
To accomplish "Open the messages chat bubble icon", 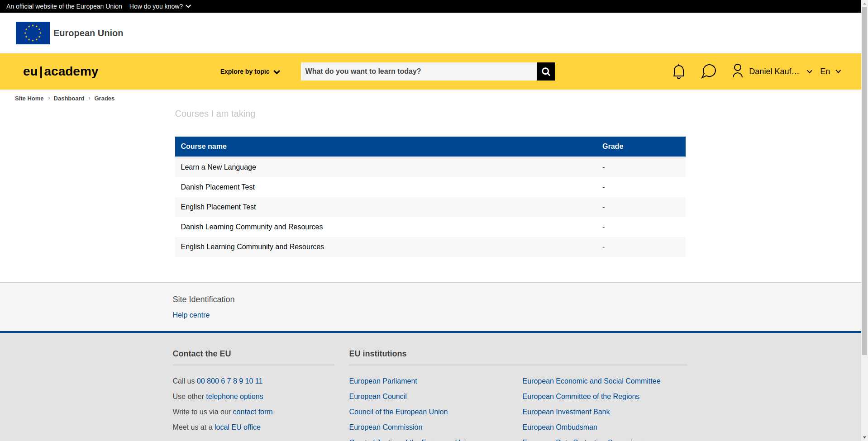I will tap(708, 71).
